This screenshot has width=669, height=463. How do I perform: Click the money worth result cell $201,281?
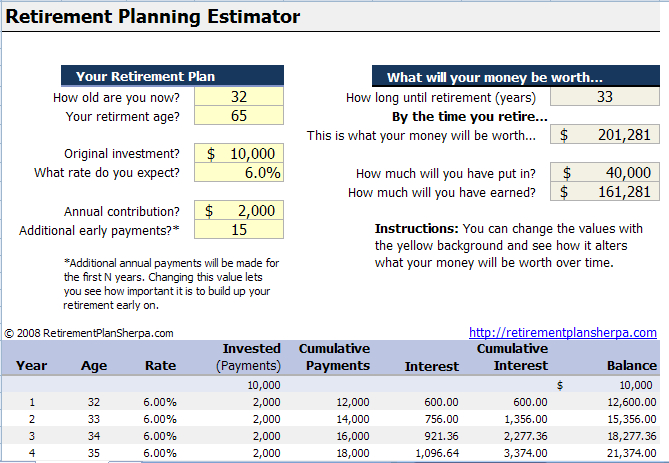pyautogui.click(x=605, y=134)
